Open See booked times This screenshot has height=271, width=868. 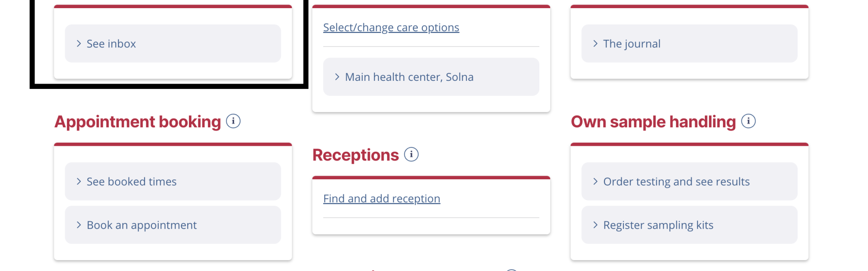tap(173, 182)
